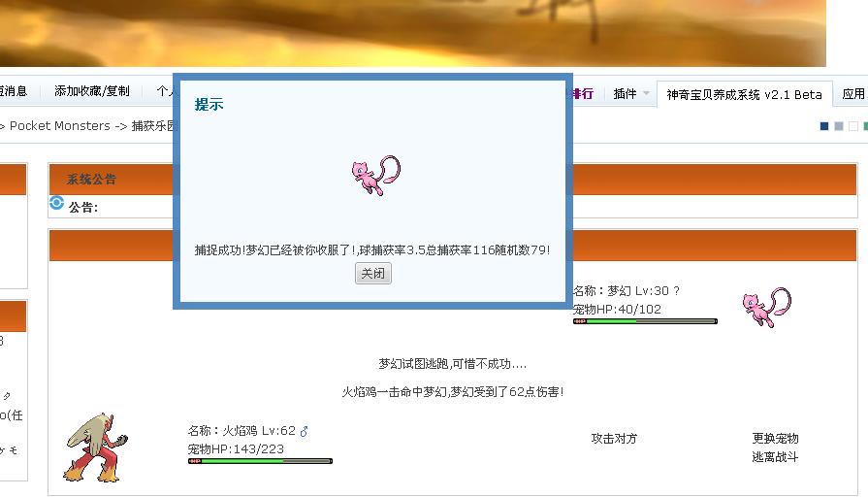Image resolution: width=868 pixels, height=497 pixels.
Task: Click the blue 公告 announcement icon
Action: (x=56, y=203)
